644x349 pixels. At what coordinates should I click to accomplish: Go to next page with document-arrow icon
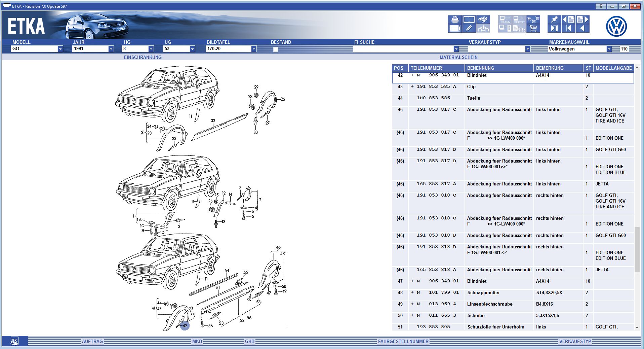(x=582, y=20)
